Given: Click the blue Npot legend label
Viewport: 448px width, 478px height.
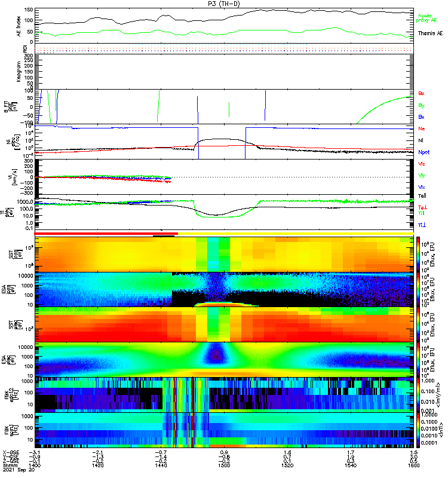Looking at the screenshot, I should coord(424,152).
